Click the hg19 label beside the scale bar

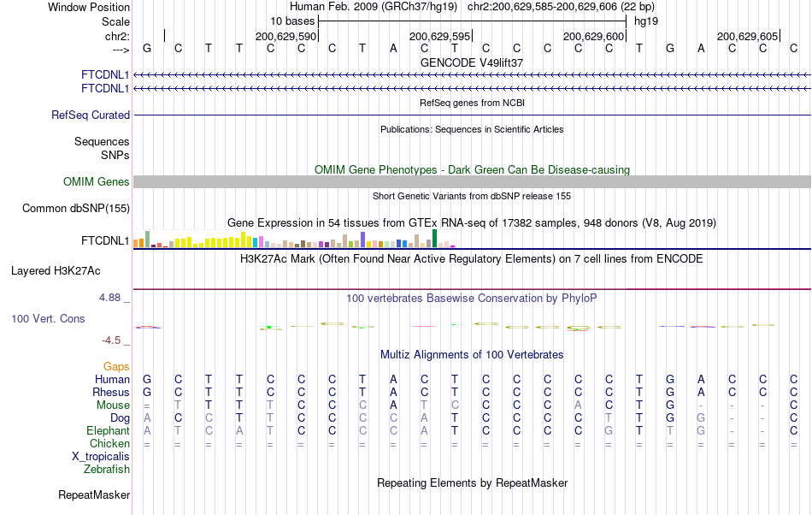(x=646, y=21)
